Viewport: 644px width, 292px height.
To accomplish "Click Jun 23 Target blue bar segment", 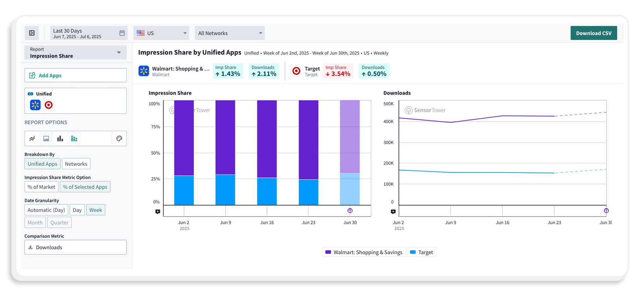I will [x=309, y=192].
